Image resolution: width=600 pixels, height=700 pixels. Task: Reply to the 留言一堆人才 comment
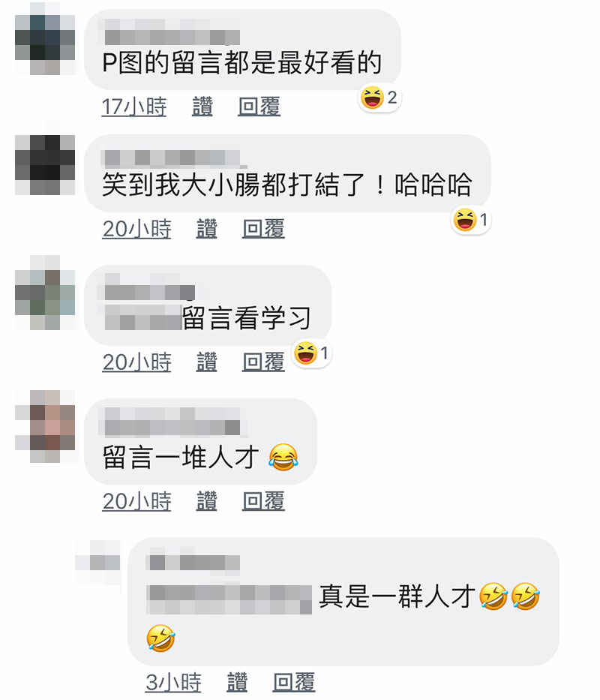coord(264,501)
